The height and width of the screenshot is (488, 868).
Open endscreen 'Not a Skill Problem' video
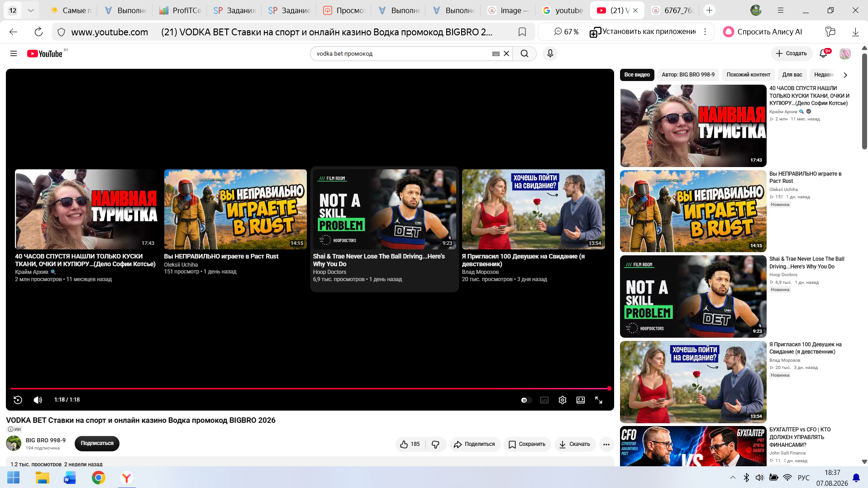[385, 209]
